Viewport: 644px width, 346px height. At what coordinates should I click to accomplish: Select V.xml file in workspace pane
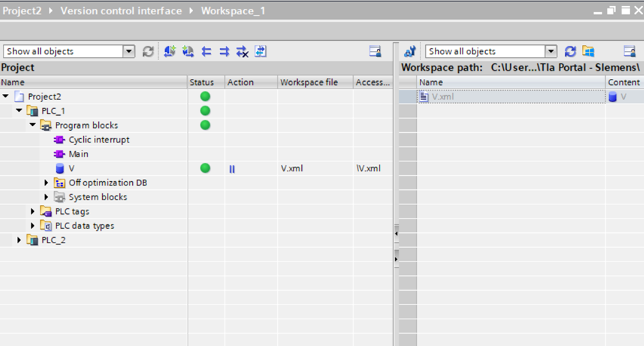[442, 97]
